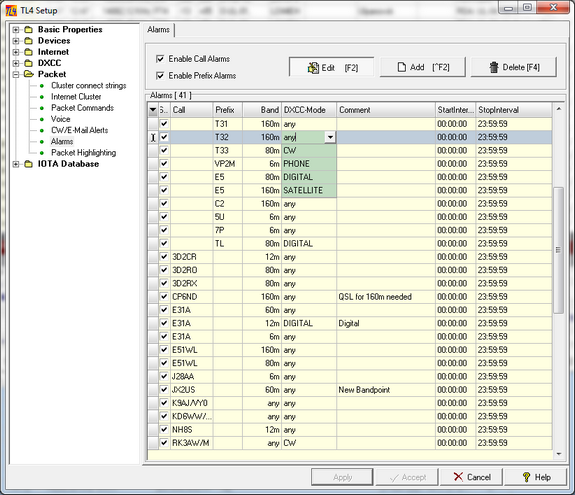The image size is (575, 495).
Task: Click the IOTA Database folder icon
Action: tap(29, 164)
